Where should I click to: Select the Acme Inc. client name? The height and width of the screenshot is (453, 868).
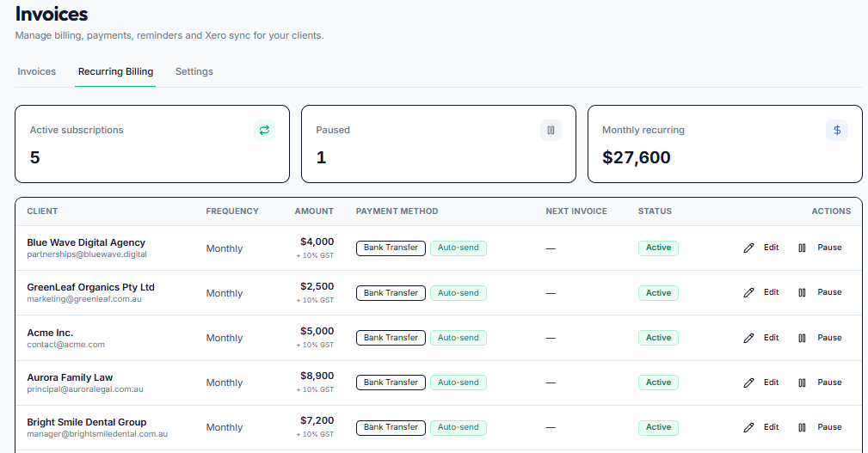[50, 333]
